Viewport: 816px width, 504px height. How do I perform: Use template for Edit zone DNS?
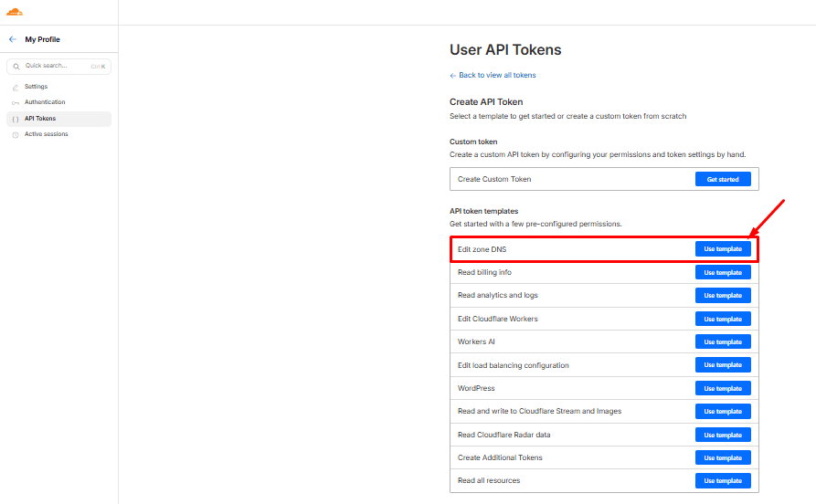723,249
